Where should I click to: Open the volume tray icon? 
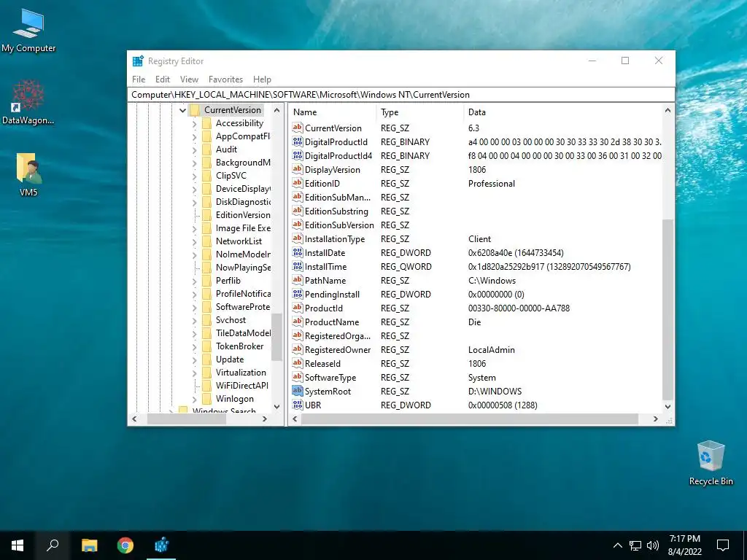click(653, 545)
